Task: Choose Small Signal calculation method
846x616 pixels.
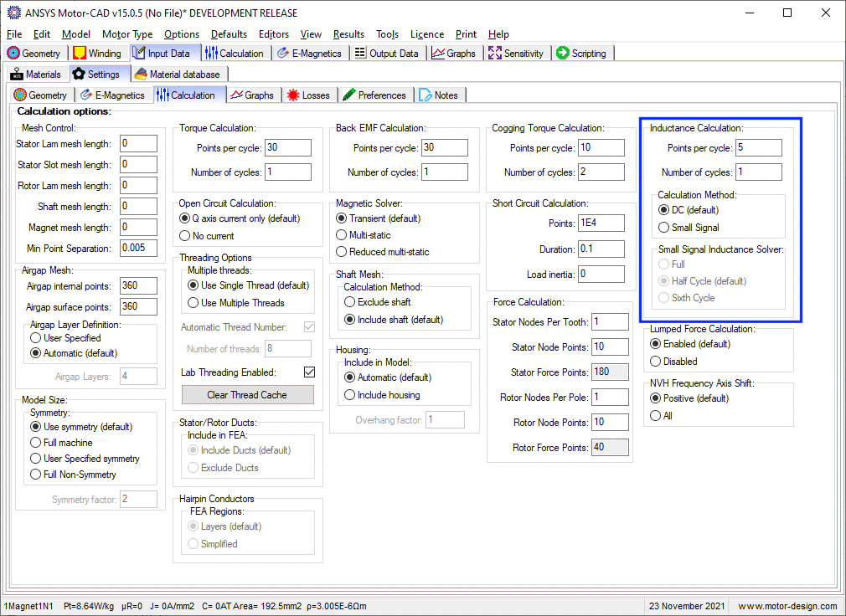Action: pyautogui.click(x=664, y=228)
